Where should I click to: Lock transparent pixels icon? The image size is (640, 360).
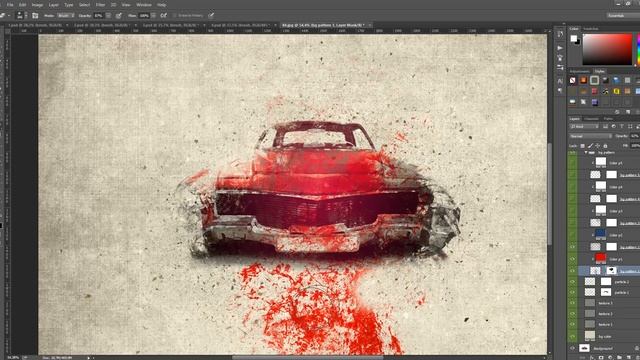[582, 146]
